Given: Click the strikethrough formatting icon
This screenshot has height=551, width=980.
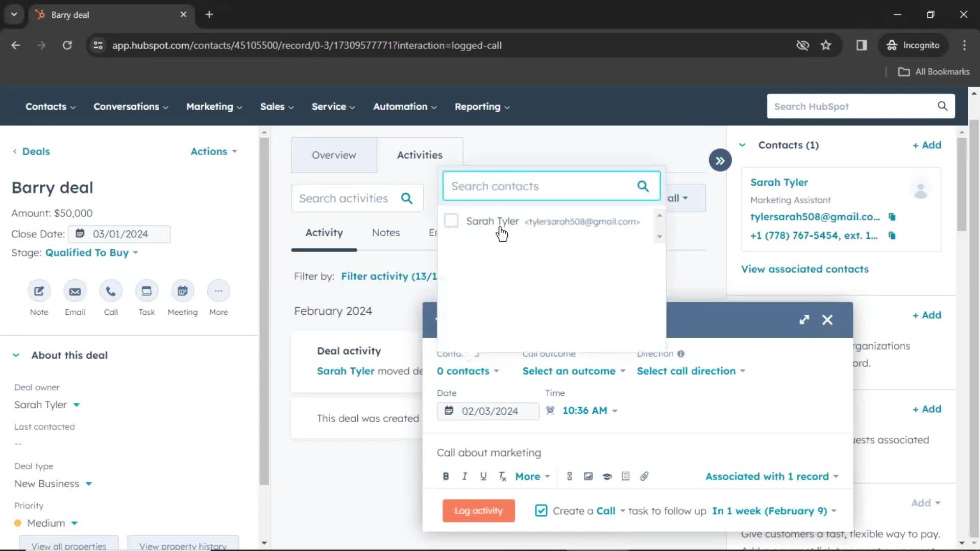Looking at the screenshot, I should [502, 477].
